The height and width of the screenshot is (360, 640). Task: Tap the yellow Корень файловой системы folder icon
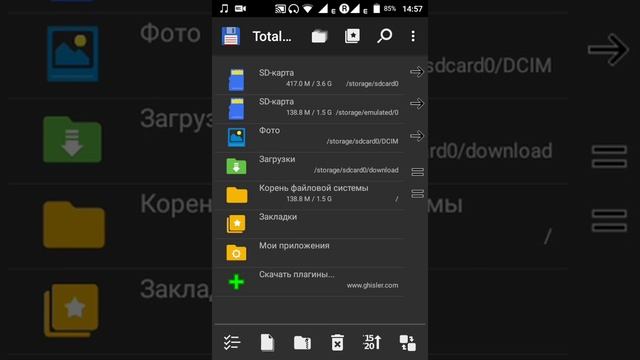237,195
